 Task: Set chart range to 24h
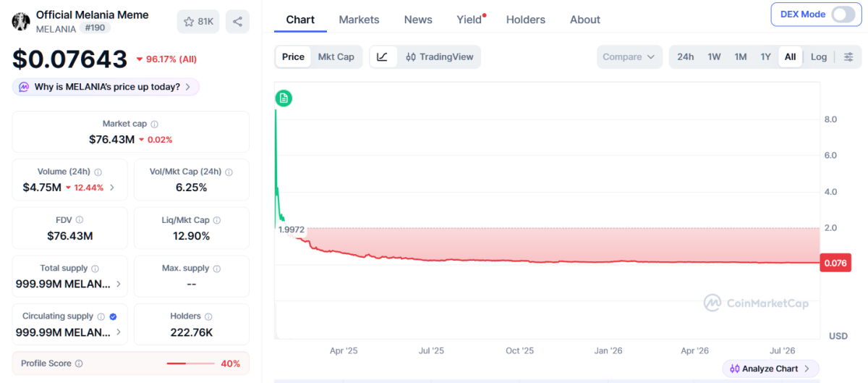[686, 56]
